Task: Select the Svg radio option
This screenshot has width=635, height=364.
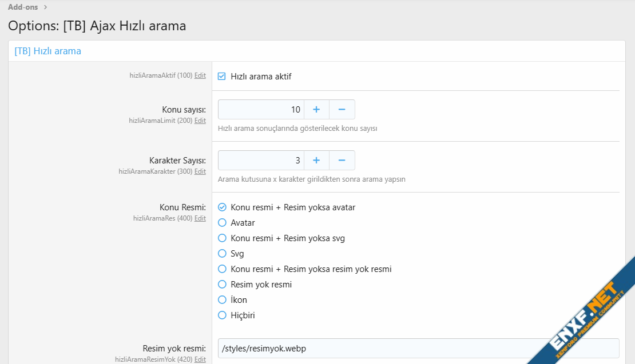Action: 222,254
